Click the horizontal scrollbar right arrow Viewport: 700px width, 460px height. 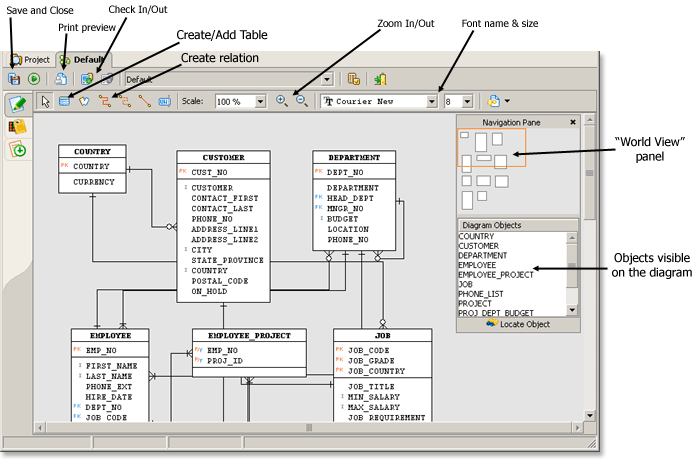tap(578, 428)
